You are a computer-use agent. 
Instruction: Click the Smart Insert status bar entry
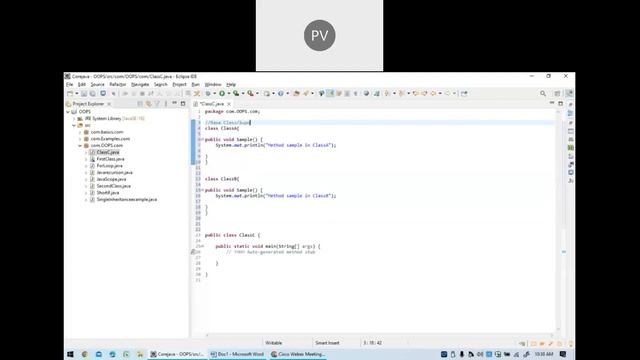point(327,343)
